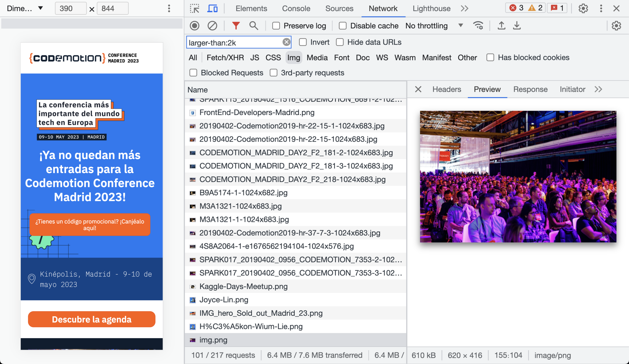Select Joyce-Lin.png in the request list
Viewport: 629px width, 364px height.
pos(224,300)
